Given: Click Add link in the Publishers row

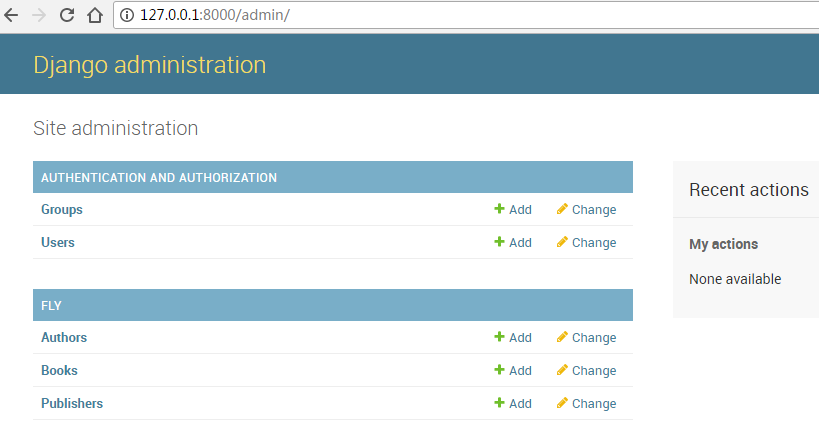Looking at the screenshot, I should pyautogui.click(x=520, y=403).
